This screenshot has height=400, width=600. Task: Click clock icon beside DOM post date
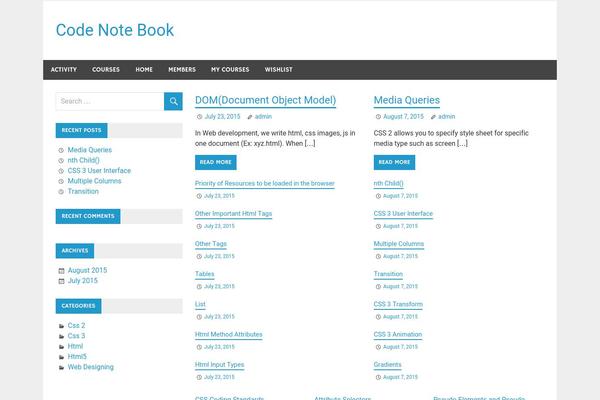tap(199, 117)
